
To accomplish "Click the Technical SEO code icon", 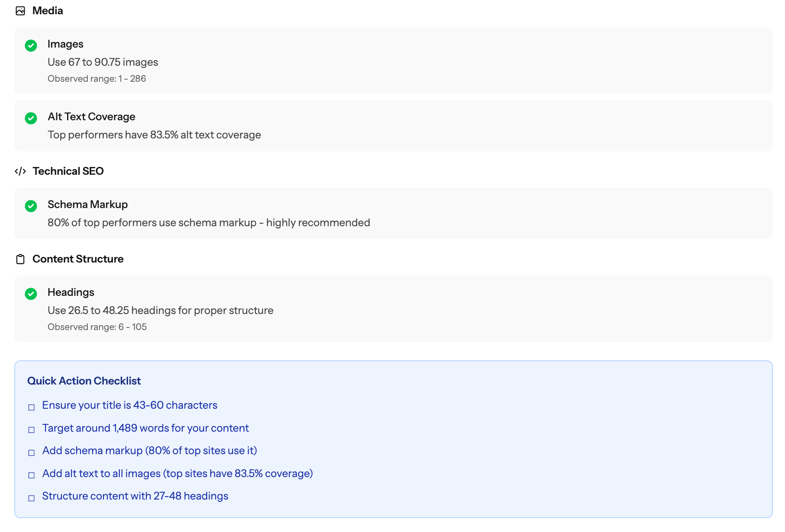I will click(20, 171).
